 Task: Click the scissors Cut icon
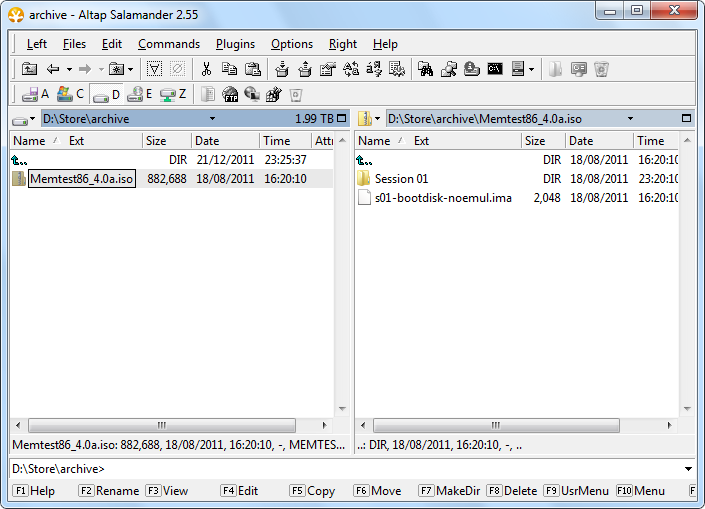[x=206, y=69]
